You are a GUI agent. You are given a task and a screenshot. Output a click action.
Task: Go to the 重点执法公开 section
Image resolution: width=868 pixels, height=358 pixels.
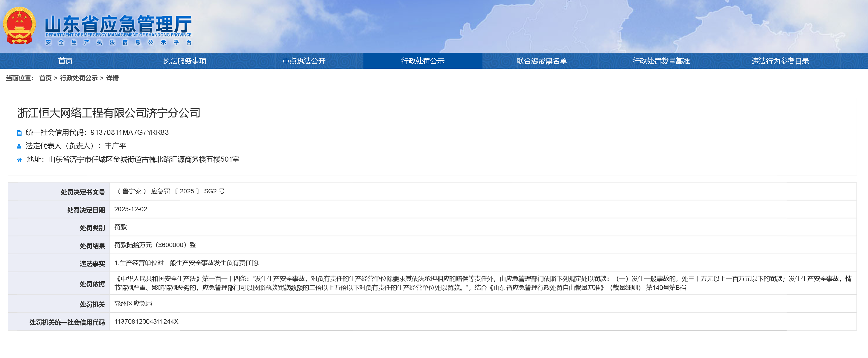tap(304, 61)
